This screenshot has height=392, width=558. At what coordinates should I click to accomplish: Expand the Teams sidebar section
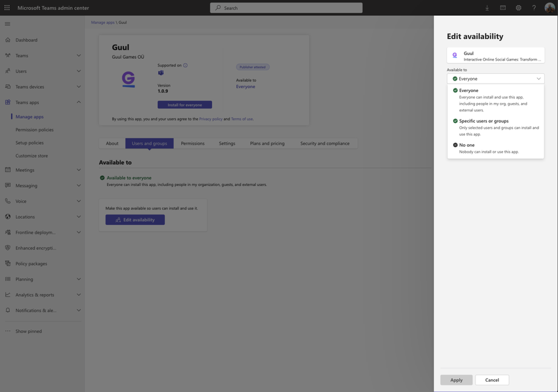pos(79,56)
